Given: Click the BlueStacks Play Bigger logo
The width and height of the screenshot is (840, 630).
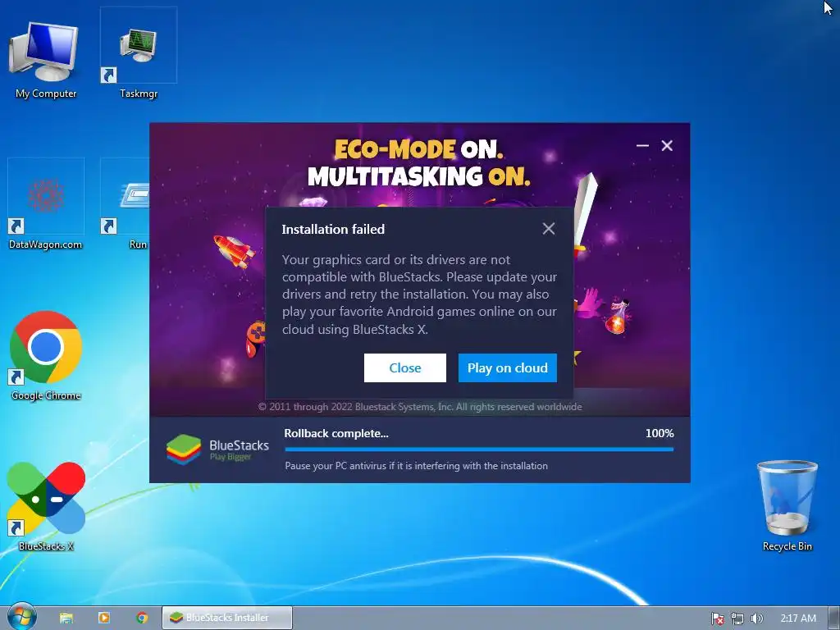Looking at the screenshot, I should (217, 450).
